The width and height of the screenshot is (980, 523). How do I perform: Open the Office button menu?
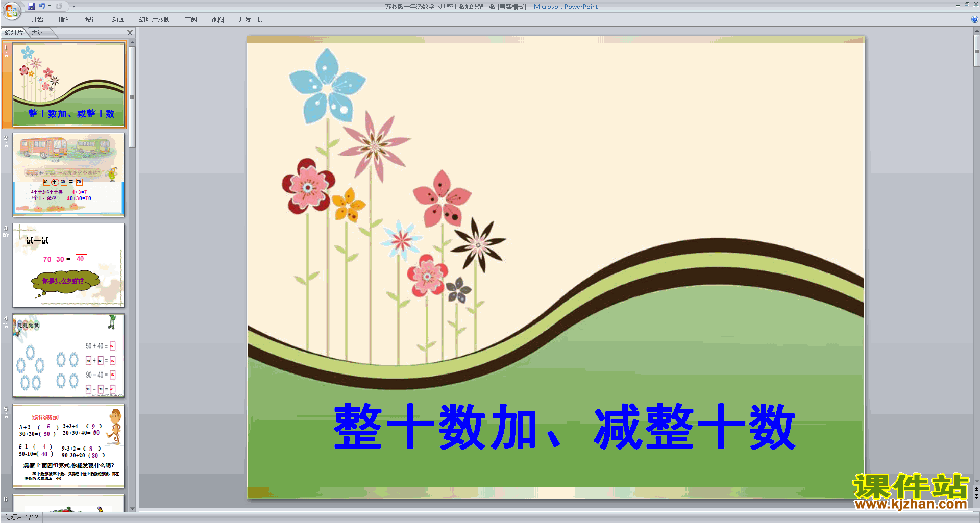(x=11, y=10)
